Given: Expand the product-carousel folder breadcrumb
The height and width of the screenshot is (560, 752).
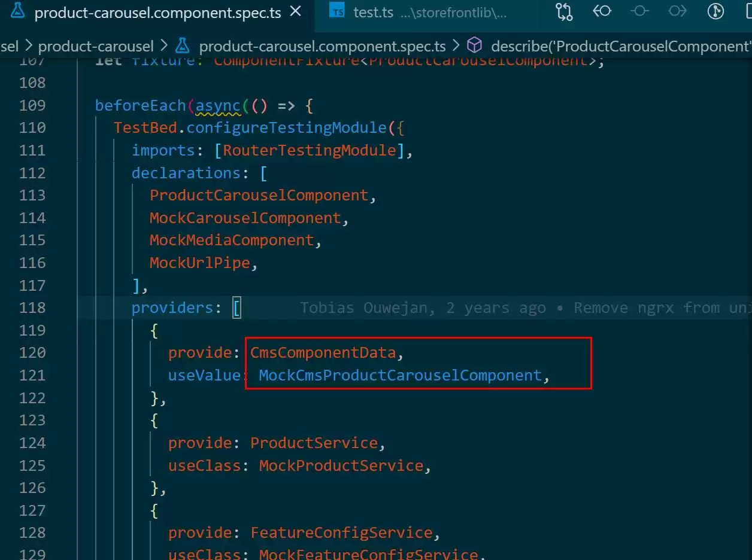Looking at the screenshot, I should click(96, 46).
